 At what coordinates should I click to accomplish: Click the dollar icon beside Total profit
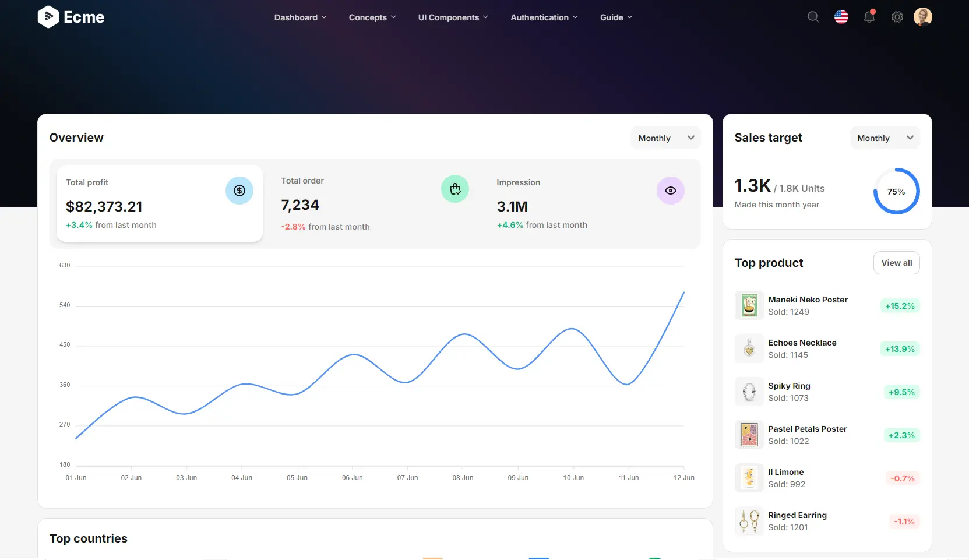coord(239,191)
